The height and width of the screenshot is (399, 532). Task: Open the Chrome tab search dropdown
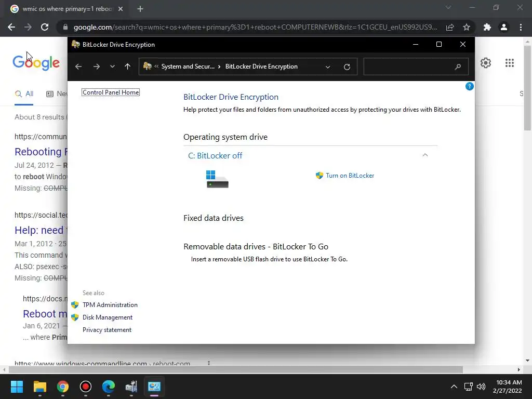[448, 7]
